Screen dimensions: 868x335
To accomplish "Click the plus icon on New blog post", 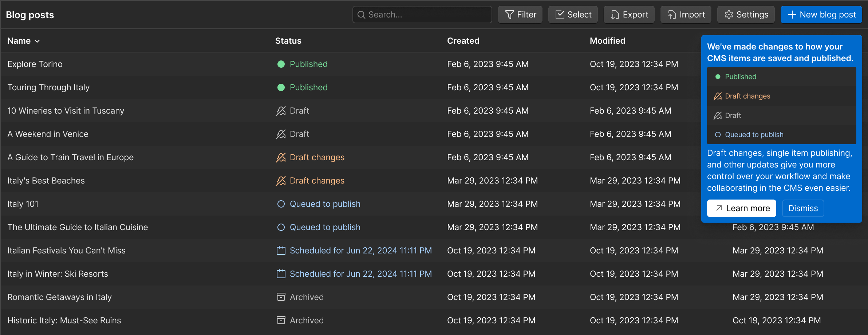I will [x=793, y=15].
